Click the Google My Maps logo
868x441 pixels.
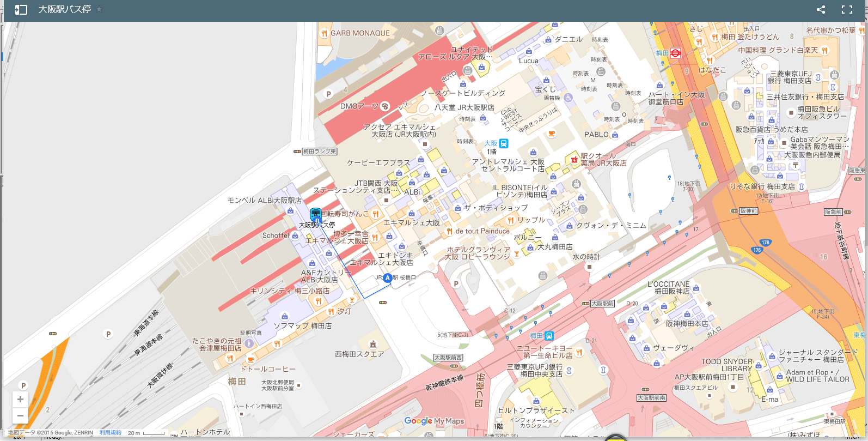click(x=434, y=421)
